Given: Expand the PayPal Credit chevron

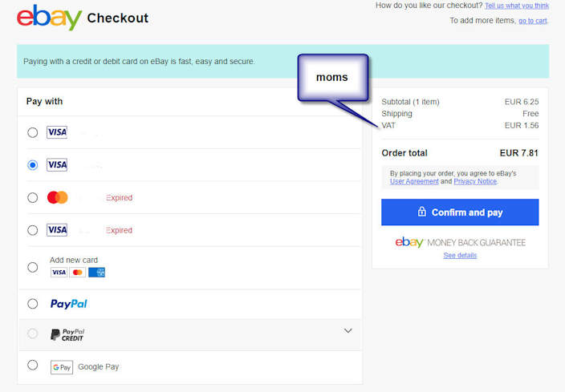Looking at the screenshot, I should (348, 330).
